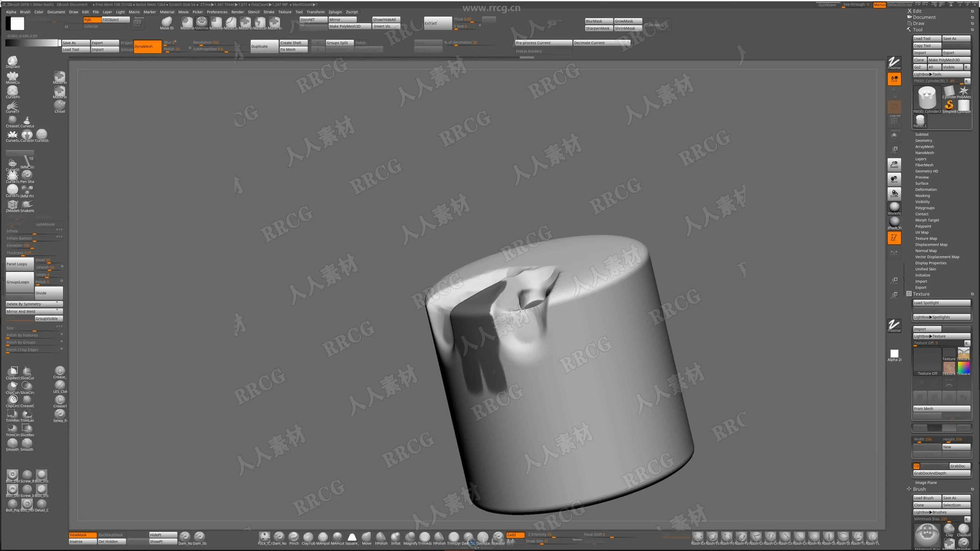Select the Chisel brush icon
Screen dimensions: 980x551
59,105
